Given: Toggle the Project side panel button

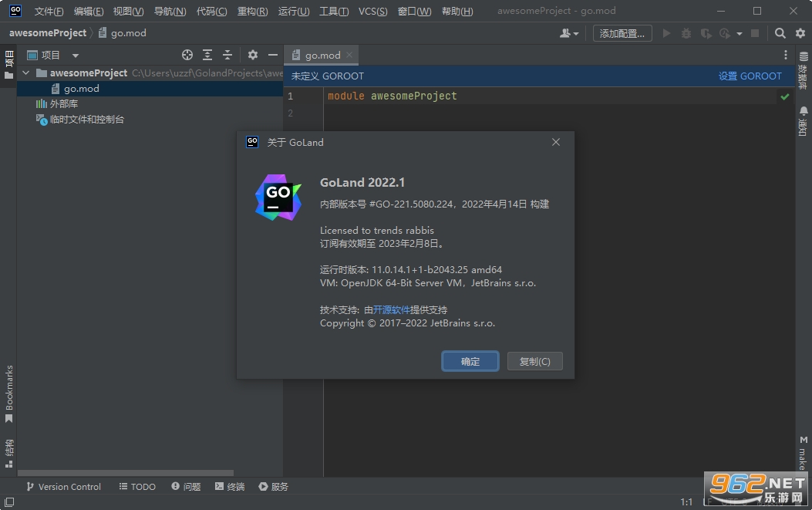Looking at the screenshot, I should coord(8,64).
